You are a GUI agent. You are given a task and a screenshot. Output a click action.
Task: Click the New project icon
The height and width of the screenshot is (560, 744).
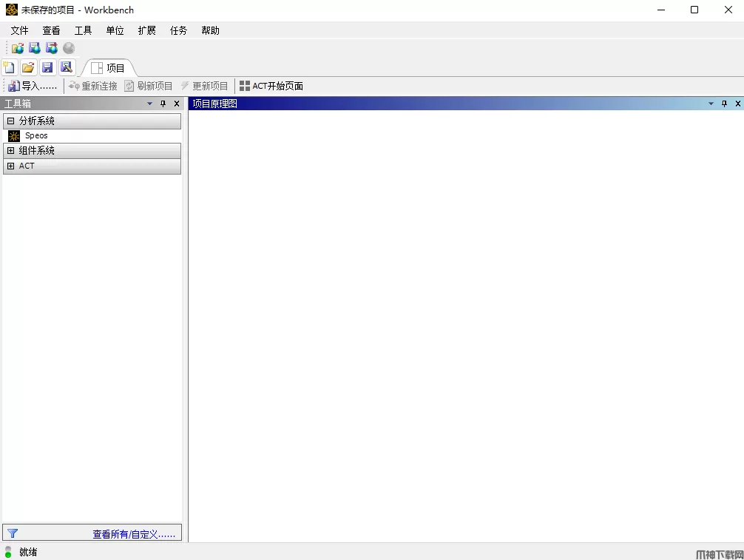10,67
